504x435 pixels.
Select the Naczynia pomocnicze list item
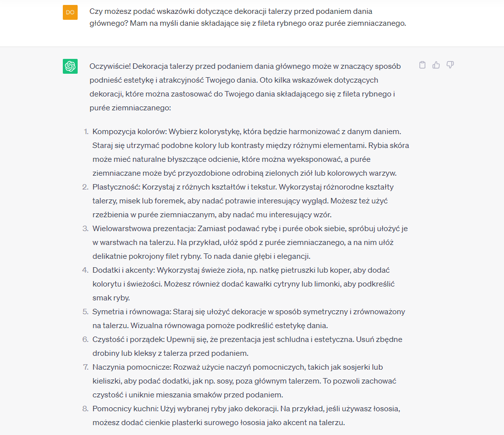point(244,381)
